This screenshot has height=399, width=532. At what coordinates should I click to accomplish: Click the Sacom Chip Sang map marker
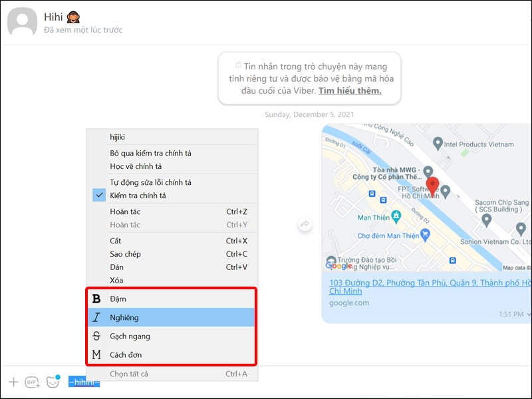[x=487, y=221]
